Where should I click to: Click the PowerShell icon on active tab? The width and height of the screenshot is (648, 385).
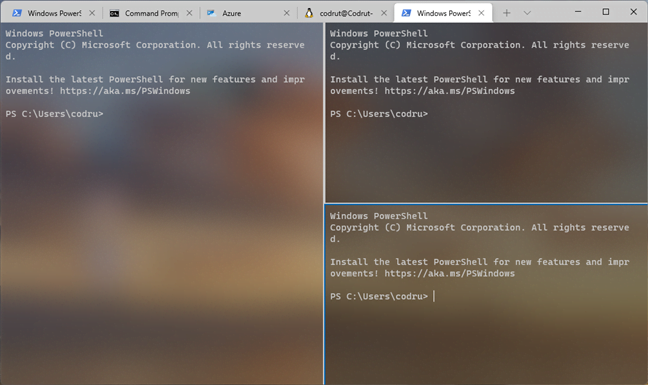click(x=406, y=13)
